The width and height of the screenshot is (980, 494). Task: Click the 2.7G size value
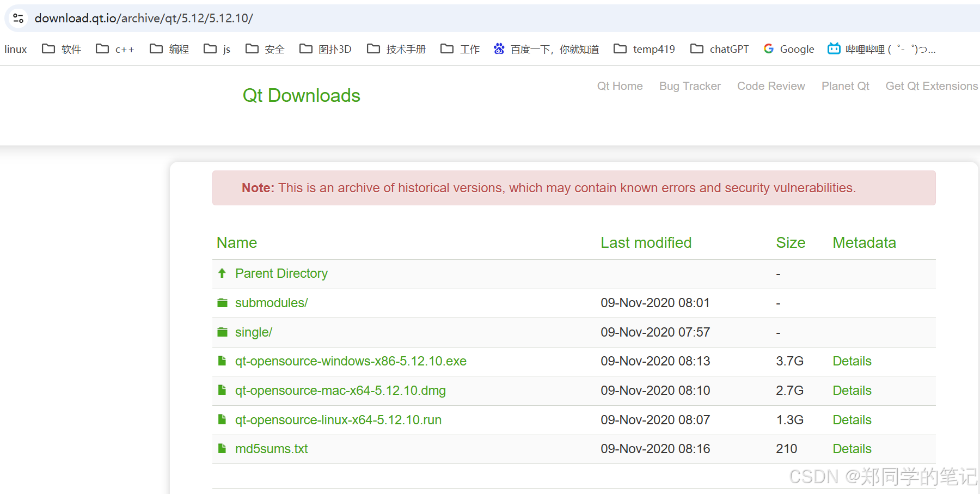789,391
